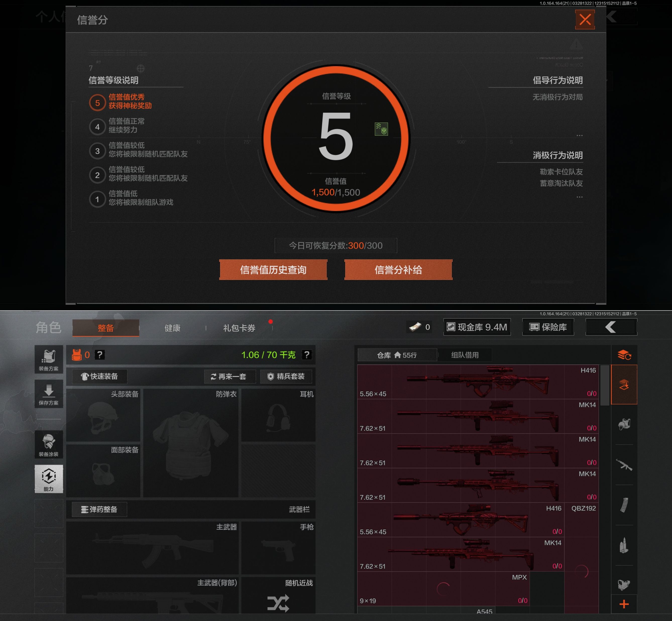Click the question mark beside weight
The height and width of the screenshot is (621, 672).
tap(307, 355)
